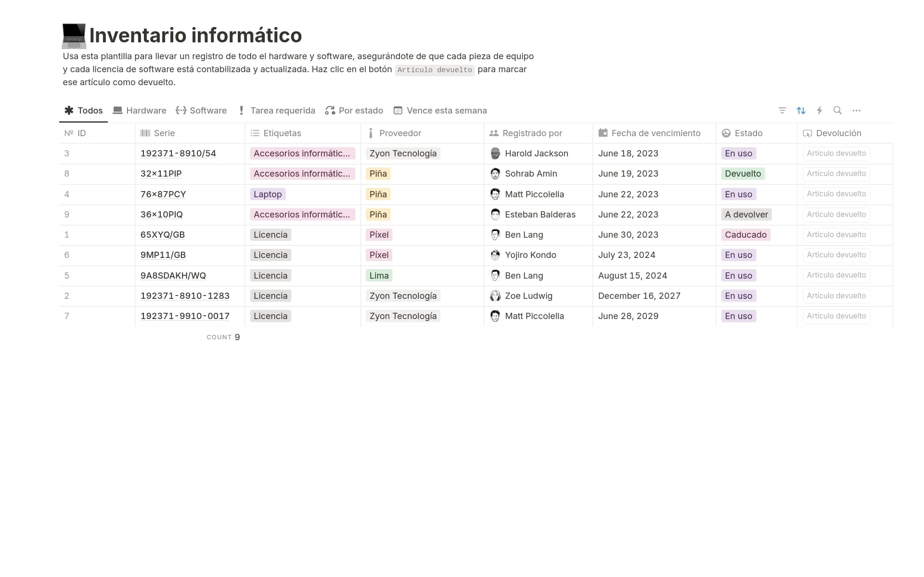Image resolution: width=924 pixels, height=577 pixels.
Task: Select the Devuelto status for row 8
Action: 743,174
